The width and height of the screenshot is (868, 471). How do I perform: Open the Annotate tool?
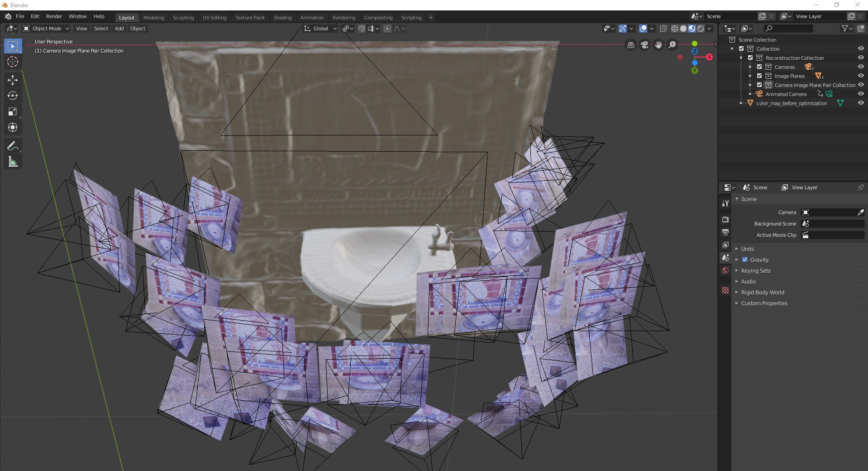pyautogui.click(x=13, y=145)
